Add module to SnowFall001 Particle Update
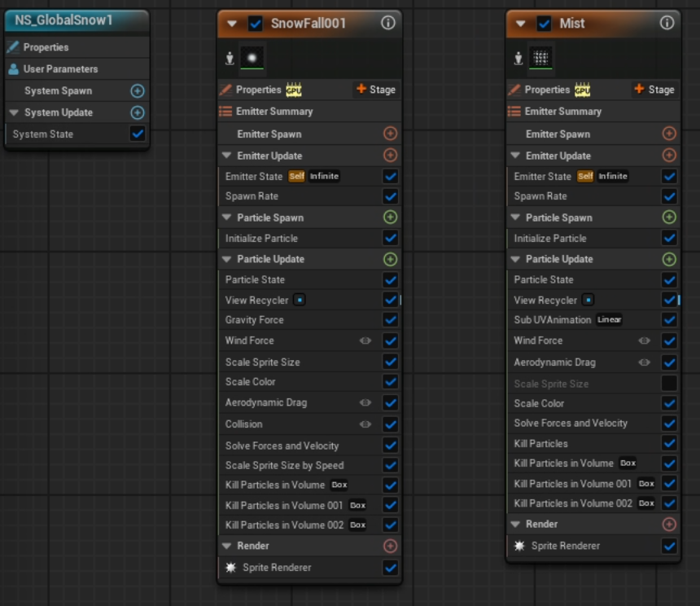 390,259
